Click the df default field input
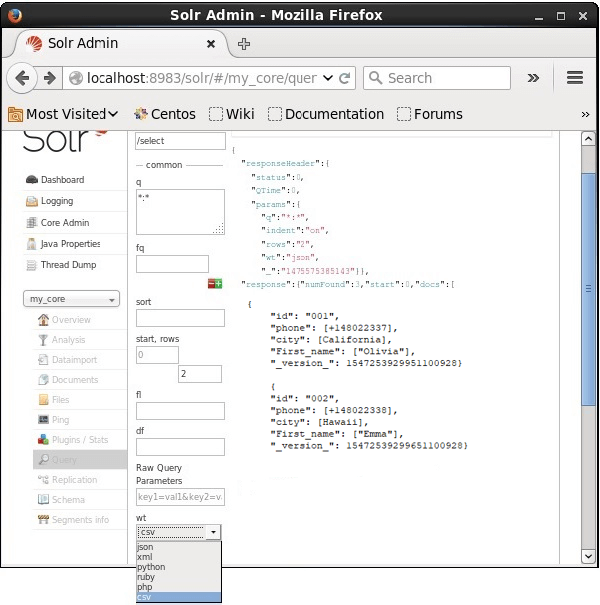The image size is (600, 605). pos(180,447)
